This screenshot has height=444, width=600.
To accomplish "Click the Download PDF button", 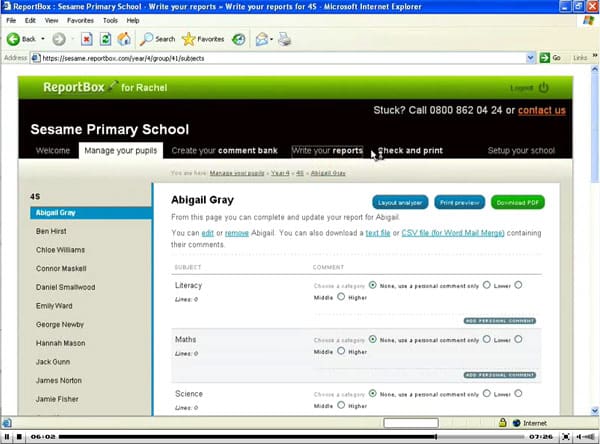I will 517,202.
